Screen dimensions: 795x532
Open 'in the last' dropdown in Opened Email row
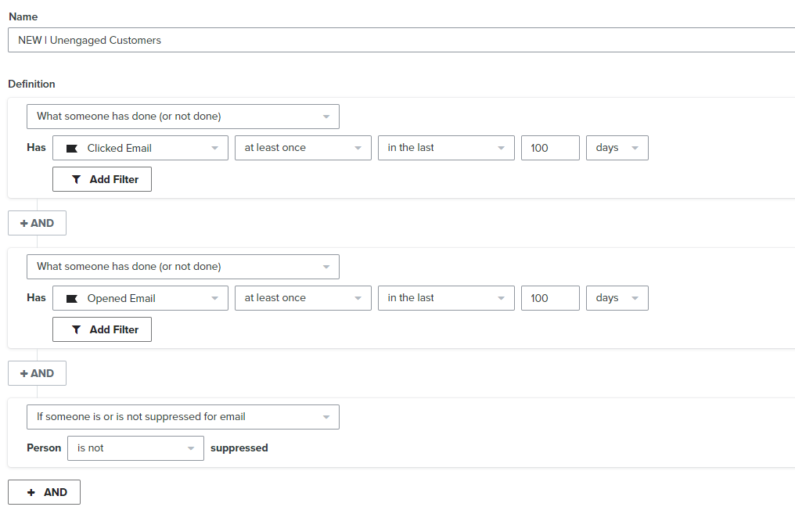446,298
